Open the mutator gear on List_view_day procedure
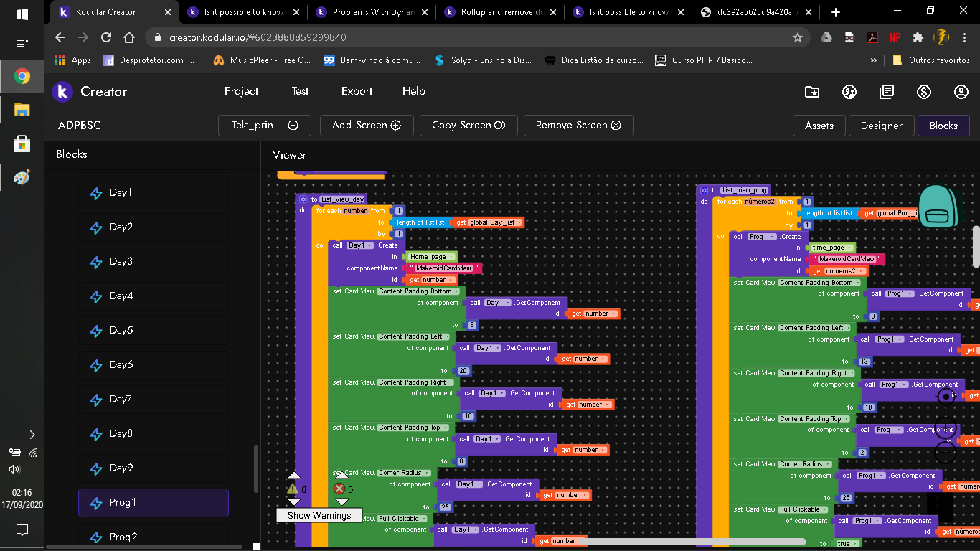The width and height of the screenshot is (980, 551). (x=303, y=199)
